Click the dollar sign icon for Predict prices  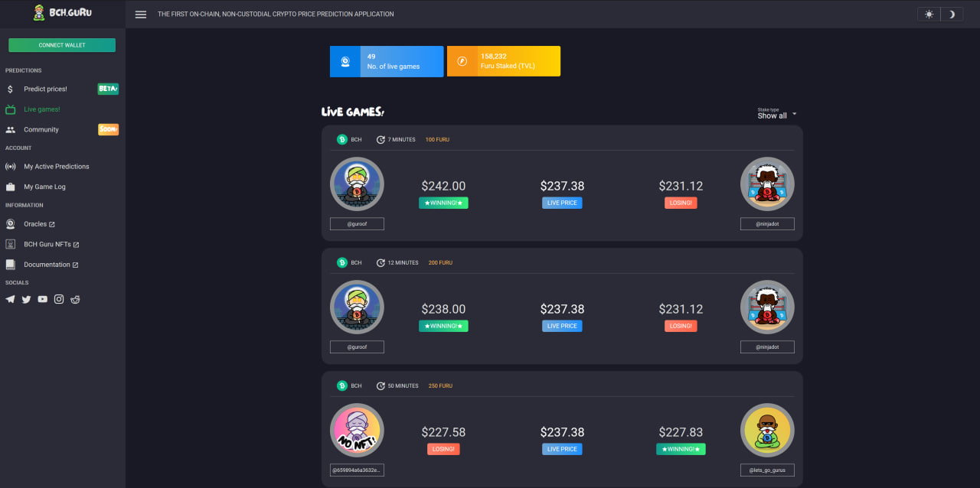(10, 89)
